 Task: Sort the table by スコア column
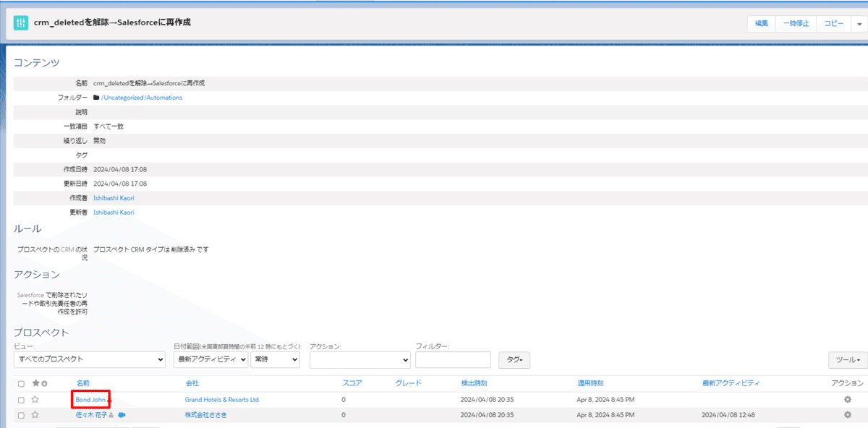pyautogui.click(x=352, y=383)
